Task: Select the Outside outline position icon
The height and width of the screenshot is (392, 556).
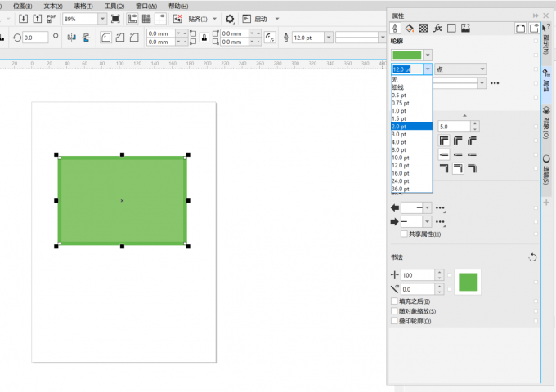Action: (444, 168)
